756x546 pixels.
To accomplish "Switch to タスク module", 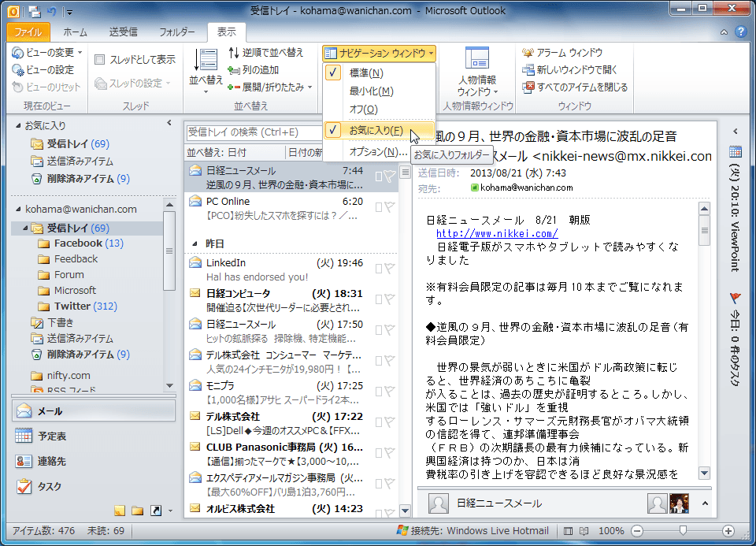I will [x=94, y=486].
